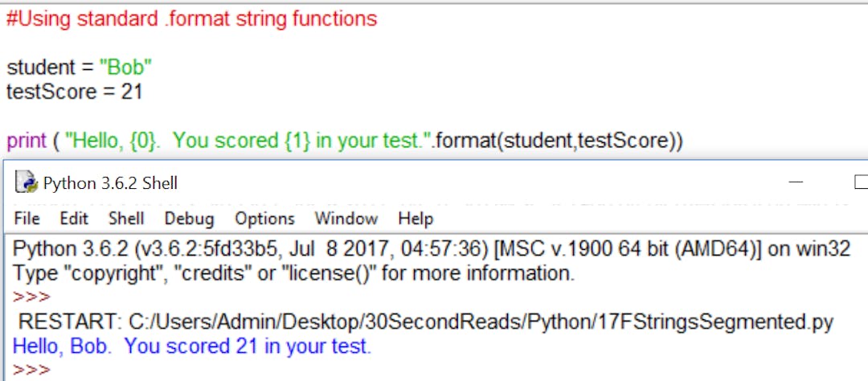Minimize the Python 3.6.2 Shell window
The height and width of the screenshot is (381, 868).
(796, 183)
